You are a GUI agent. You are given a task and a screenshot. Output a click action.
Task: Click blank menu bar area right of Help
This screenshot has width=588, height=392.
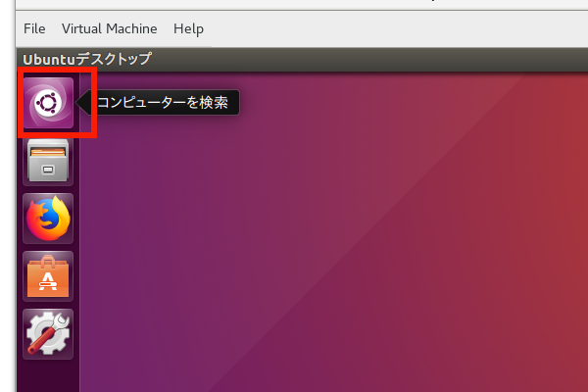tap(392, 28)
